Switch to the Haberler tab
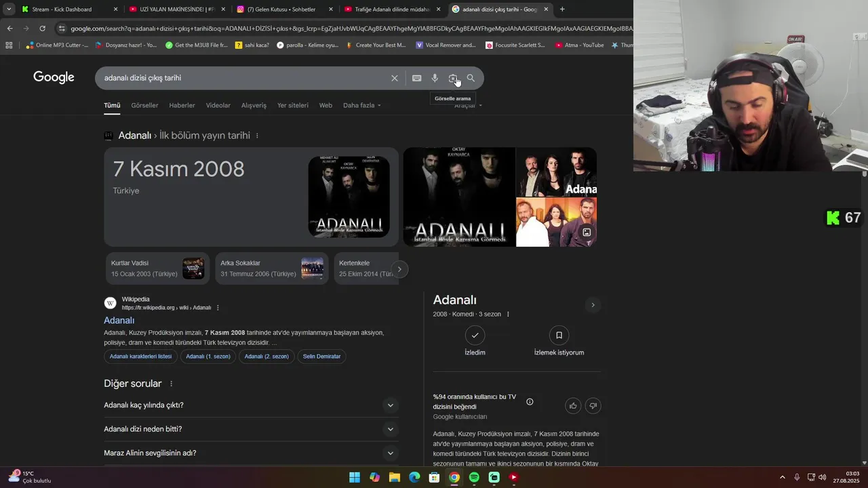The image size is (868, 488). point(182,105)
